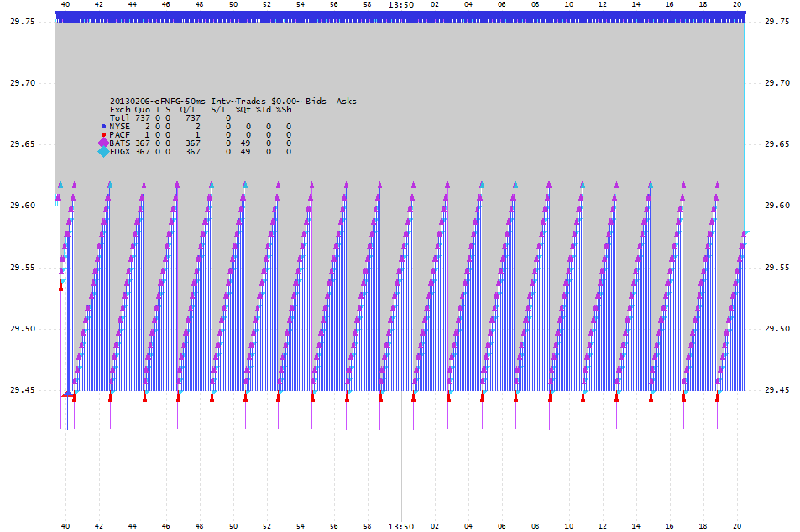800x532 pixels.
Task: Click the '29.75' label on the left price axis
Action: point(23,22)
